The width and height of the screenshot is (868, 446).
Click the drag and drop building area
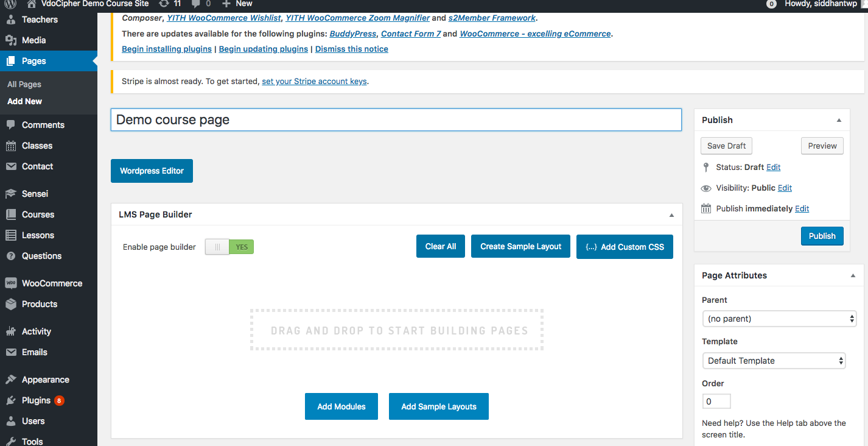click(x=397, y=330)
